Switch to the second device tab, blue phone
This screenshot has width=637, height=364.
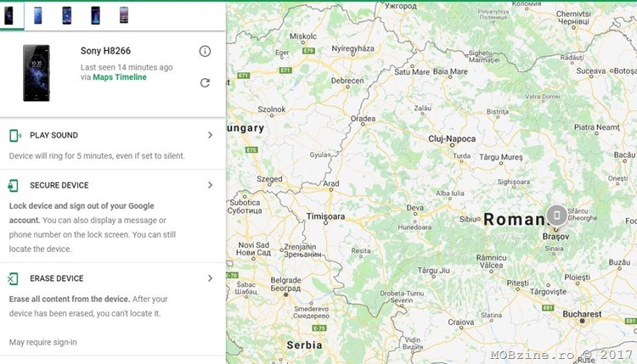click(37, 15)
